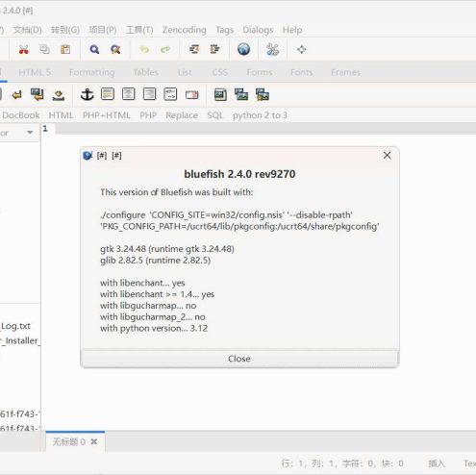Screen dimensions: 476x475
Task: Click the Unindent icon
Action: (194, 49)
